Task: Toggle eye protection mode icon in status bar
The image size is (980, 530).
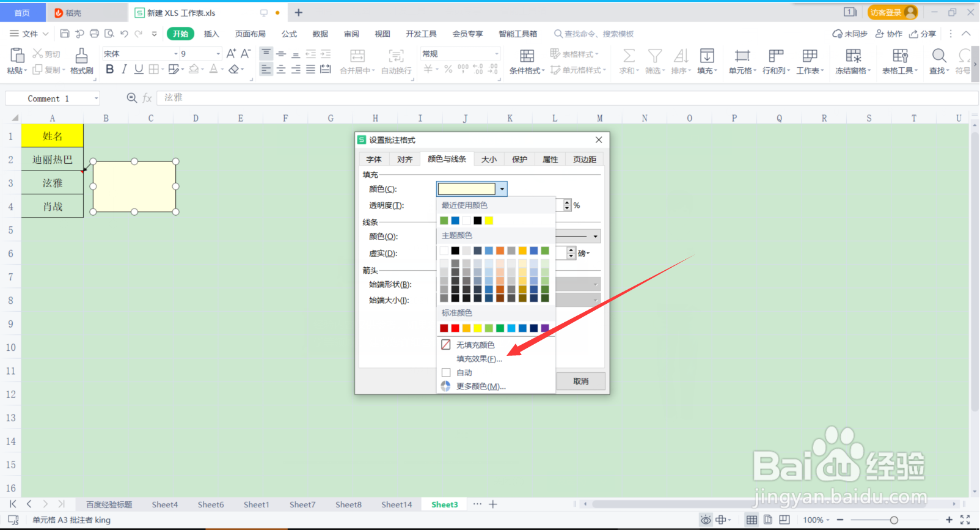Action: (706, 520)
